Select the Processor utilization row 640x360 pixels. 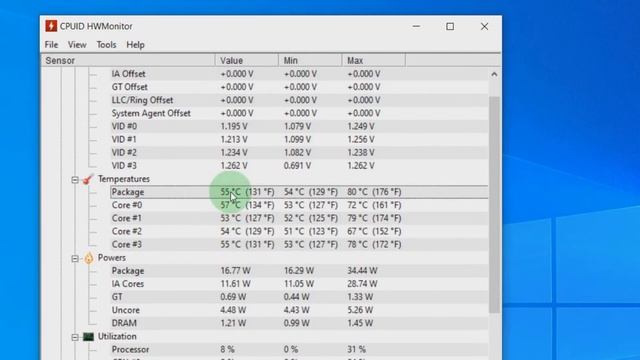point(299,349)
